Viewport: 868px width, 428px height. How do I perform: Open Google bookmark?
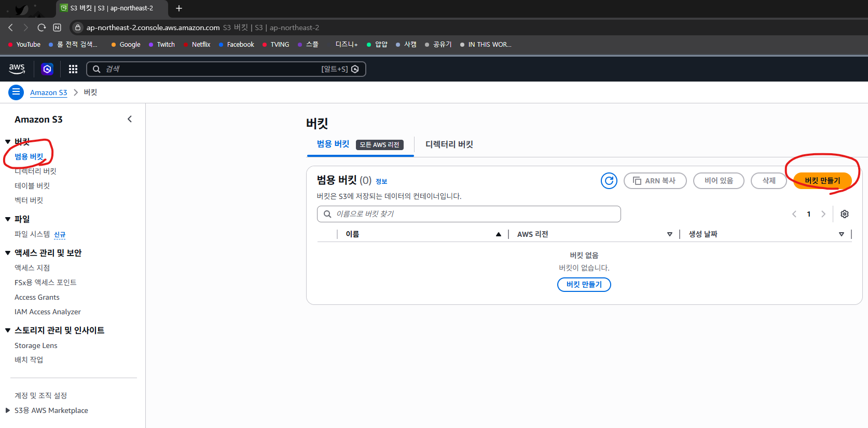[x=126, y=45]
